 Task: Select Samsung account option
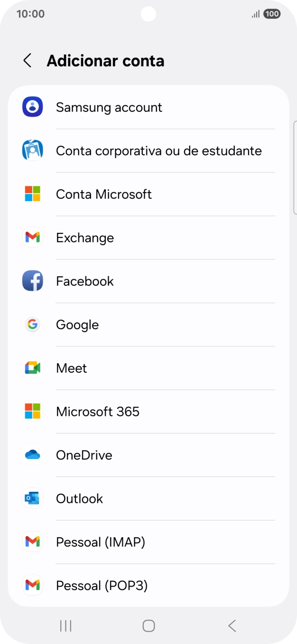point(109,107)
